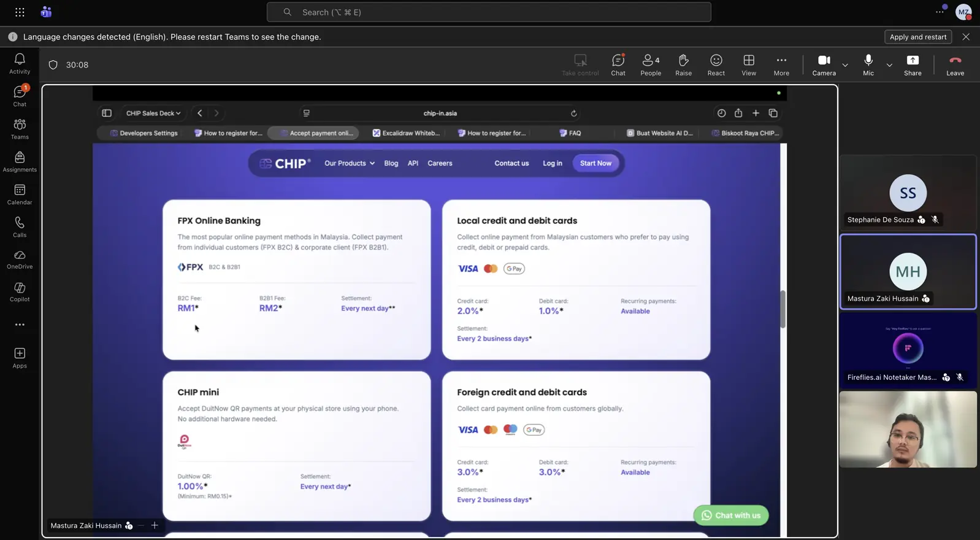Click Log in on CHIP navbar

click(553, 163)
